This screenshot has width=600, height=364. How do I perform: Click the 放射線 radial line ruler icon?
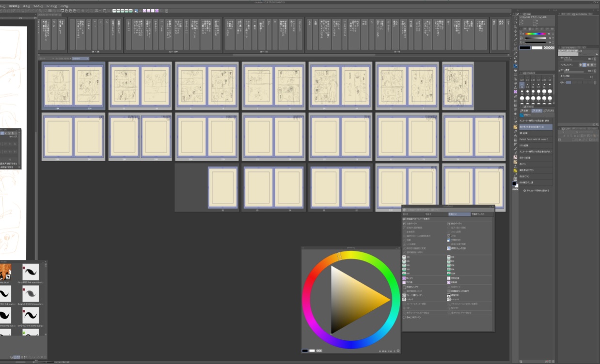[x=448, y=282]
